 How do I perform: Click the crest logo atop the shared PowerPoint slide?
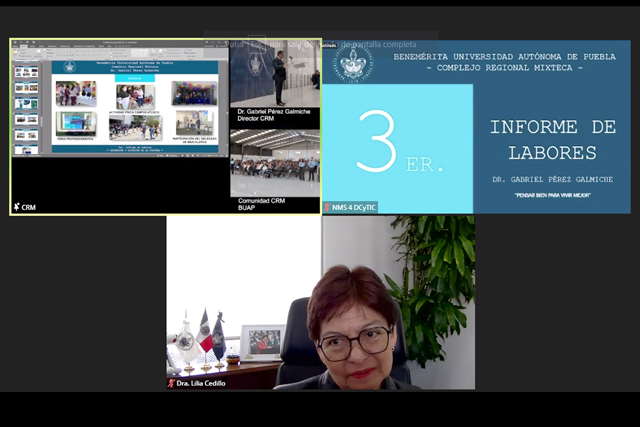[70, 67]
